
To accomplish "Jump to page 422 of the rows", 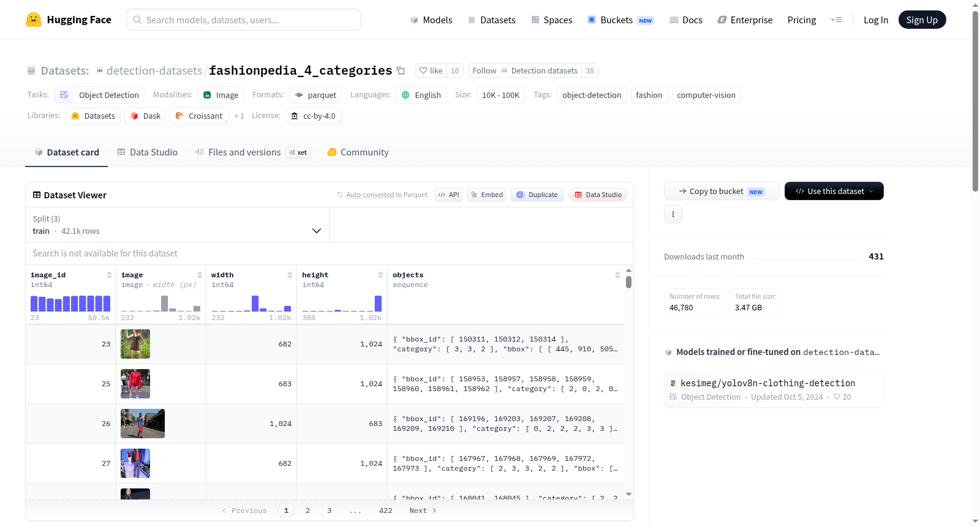I will 385,510.
